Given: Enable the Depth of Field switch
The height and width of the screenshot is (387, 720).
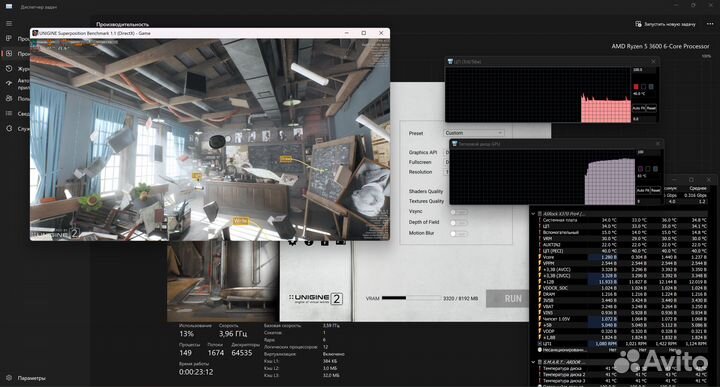Looking at the screenshot, I should click(x=458, y=223).
